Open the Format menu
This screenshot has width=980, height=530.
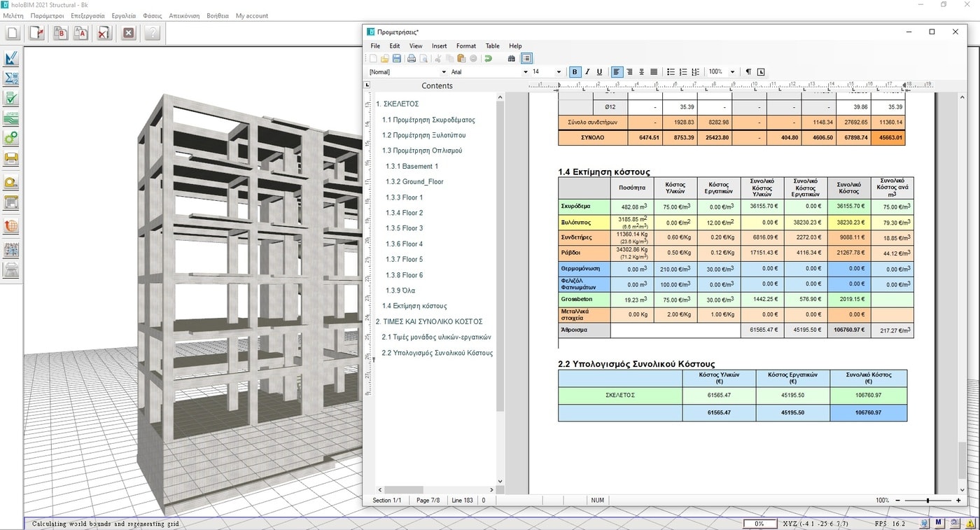click(466, 46)
